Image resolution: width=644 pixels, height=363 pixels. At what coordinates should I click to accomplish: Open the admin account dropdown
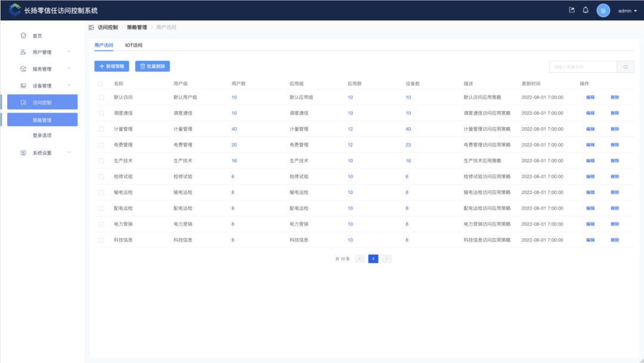627,11
